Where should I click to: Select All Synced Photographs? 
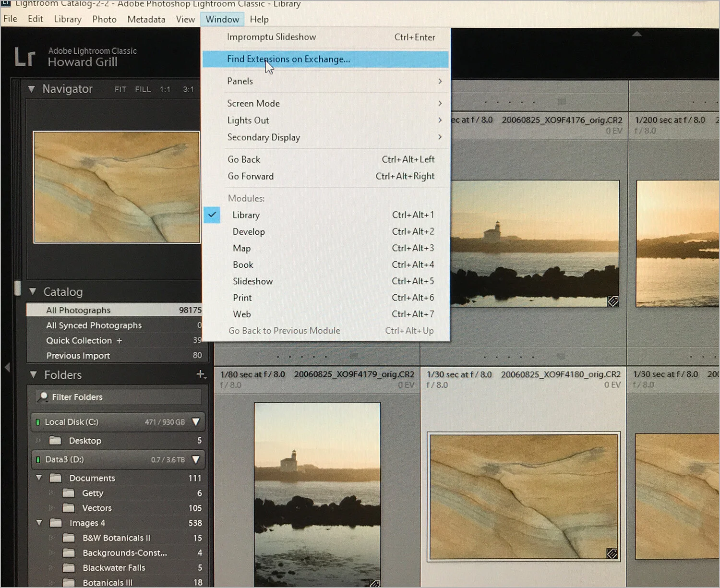[115, 325]
